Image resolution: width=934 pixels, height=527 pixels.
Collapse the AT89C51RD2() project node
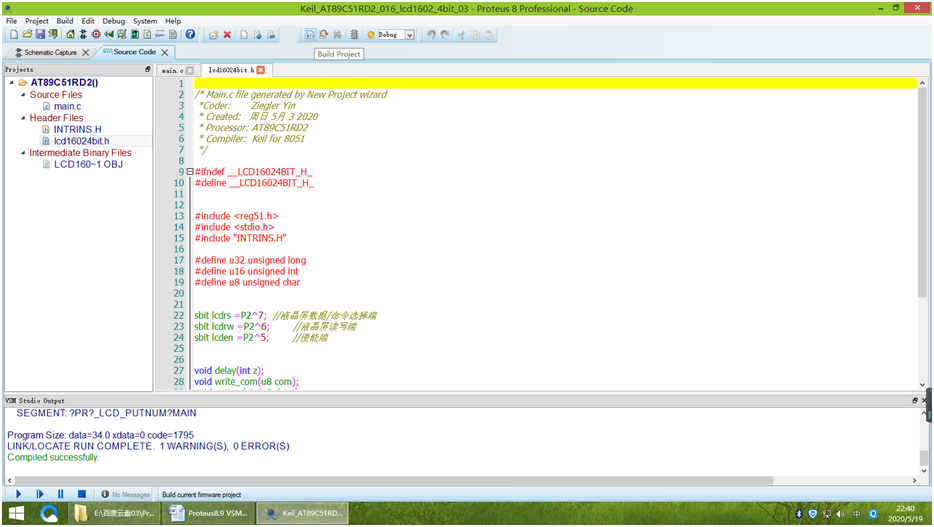11,83
